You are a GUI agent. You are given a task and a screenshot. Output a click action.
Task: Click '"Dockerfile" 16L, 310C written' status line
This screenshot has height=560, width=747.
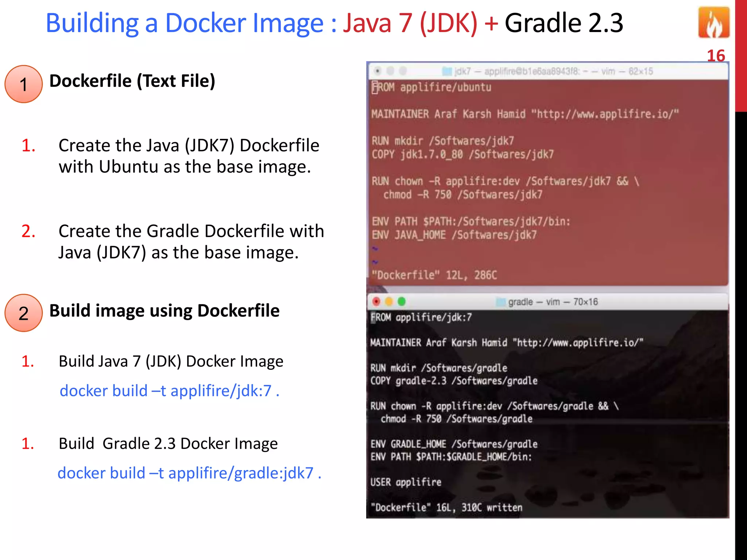tap(446, 507)
